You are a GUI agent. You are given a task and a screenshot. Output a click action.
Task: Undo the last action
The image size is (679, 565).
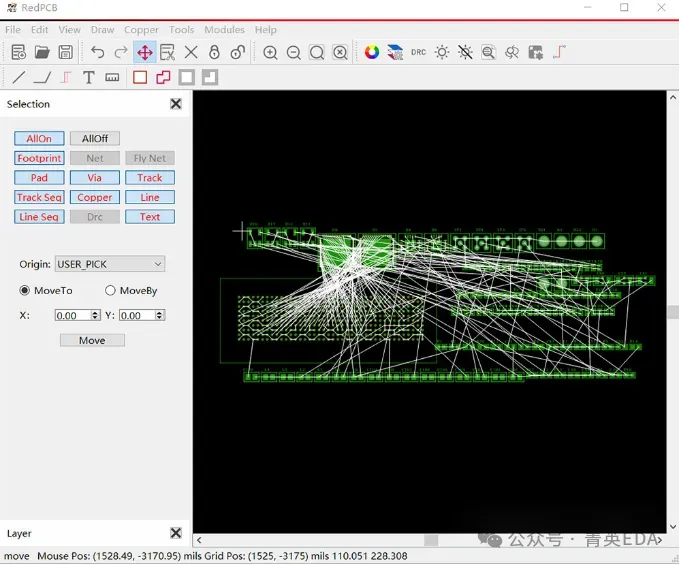click(x=98, y=52)
